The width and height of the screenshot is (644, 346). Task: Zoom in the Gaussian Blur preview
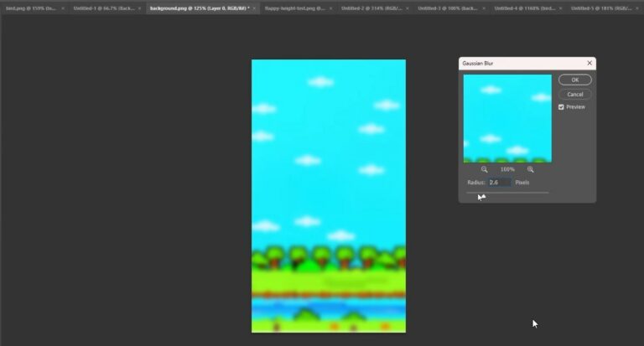[530, 169]
